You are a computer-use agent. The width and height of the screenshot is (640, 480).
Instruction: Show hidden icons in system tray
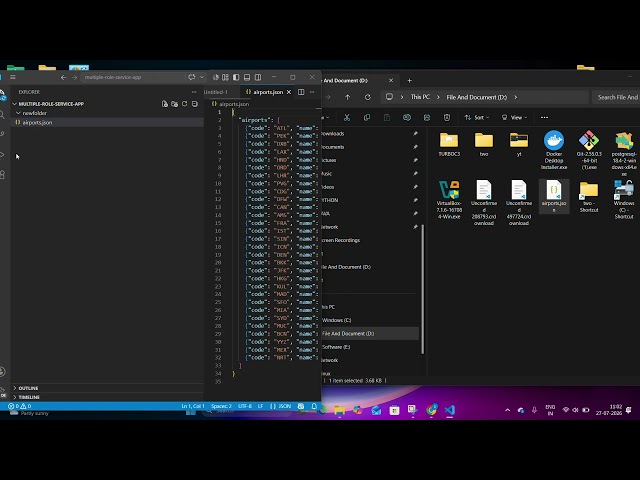click(x=507, y=410)
